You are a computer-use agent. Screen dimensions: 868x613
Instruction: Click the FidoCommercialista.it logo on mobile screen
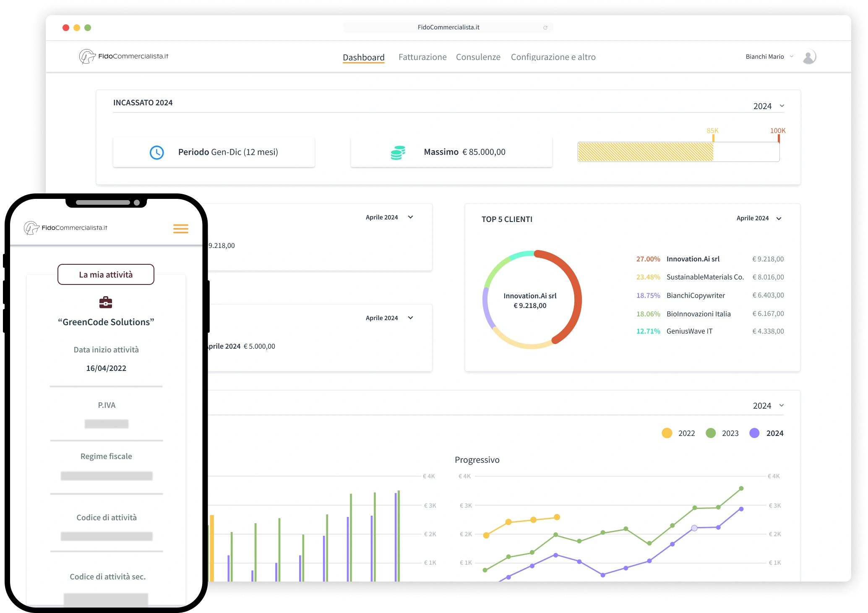click(x=66, y=228)
